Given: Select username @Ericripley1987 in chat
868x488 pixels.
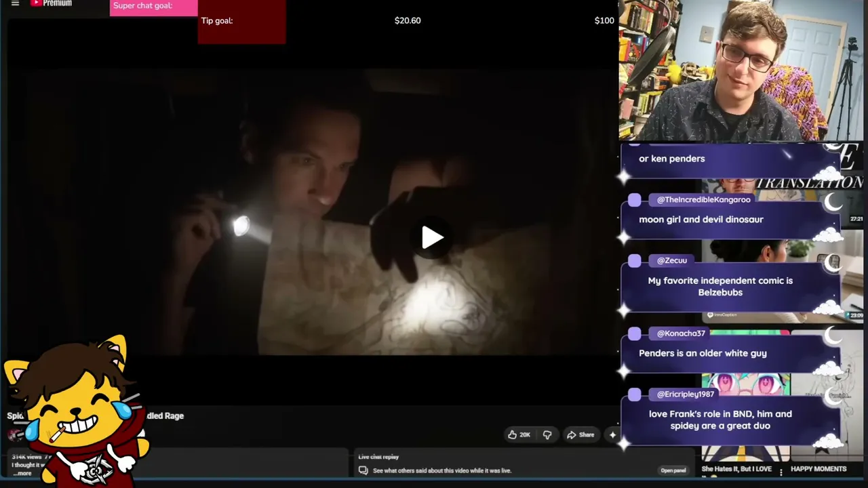Looking at the screenshot, I should pos(686,394).
